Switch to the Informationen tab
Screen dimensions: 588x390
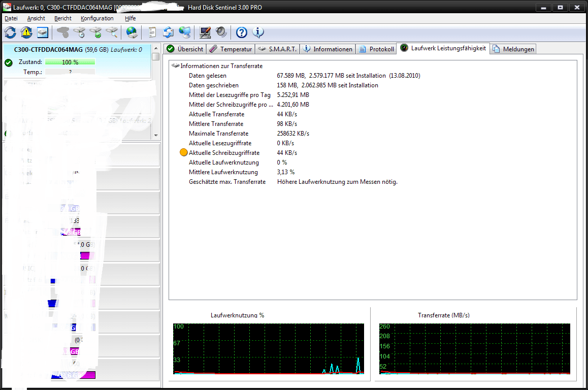pos(328,49)
